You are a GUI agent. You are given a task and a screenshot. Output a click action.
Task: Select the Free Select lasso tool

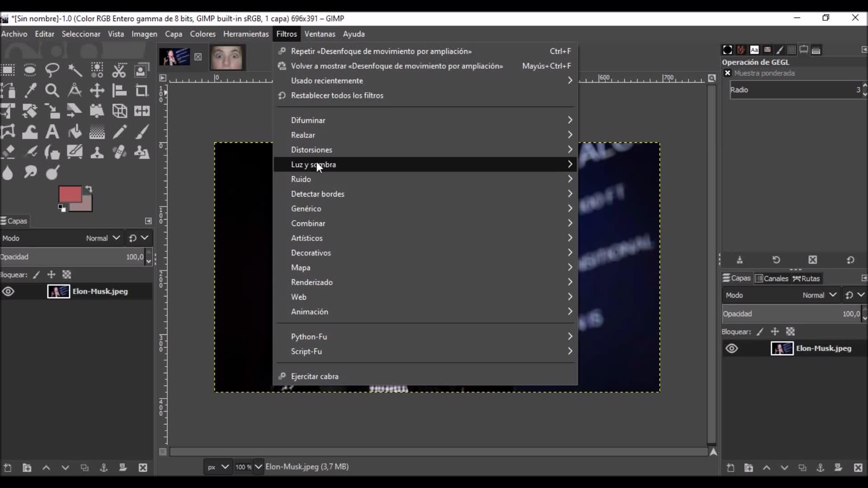(52, 70)
